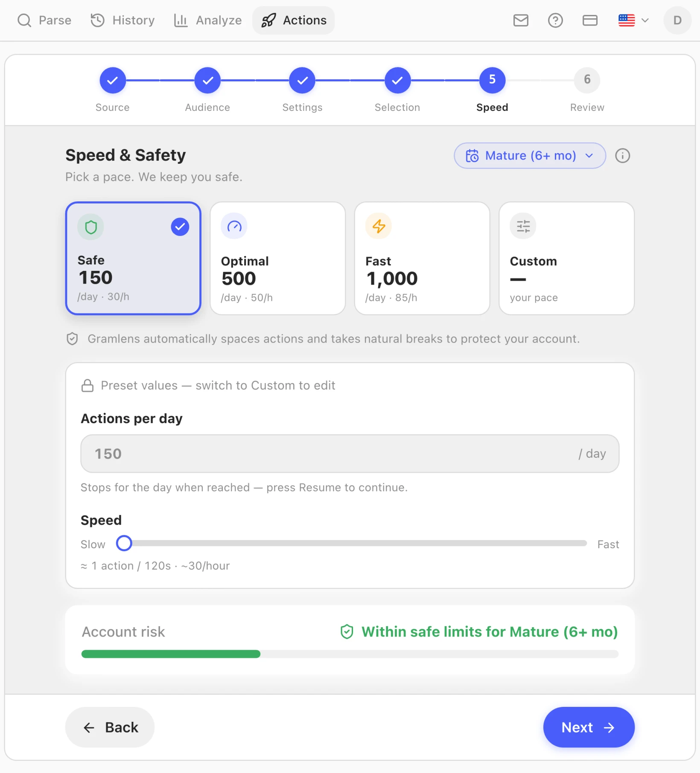The height and width of the screenshot is (773, 700).
Task: Switch to the Analyze tab
Action: (x=208, y=20)
